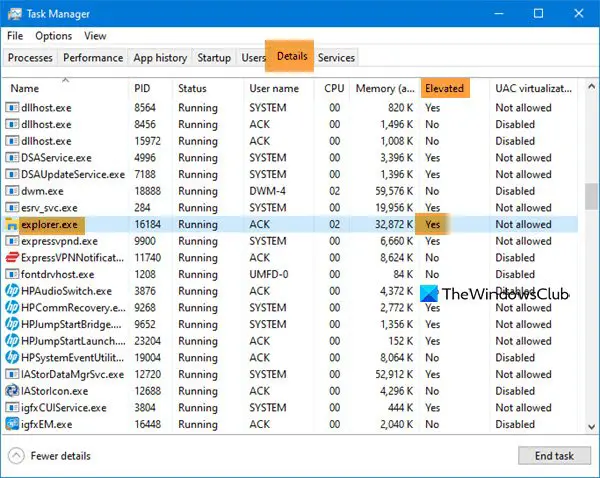600x478 pixels.
Task: Click the UMFD-0 user name cell
Action: tap(269, 274)
